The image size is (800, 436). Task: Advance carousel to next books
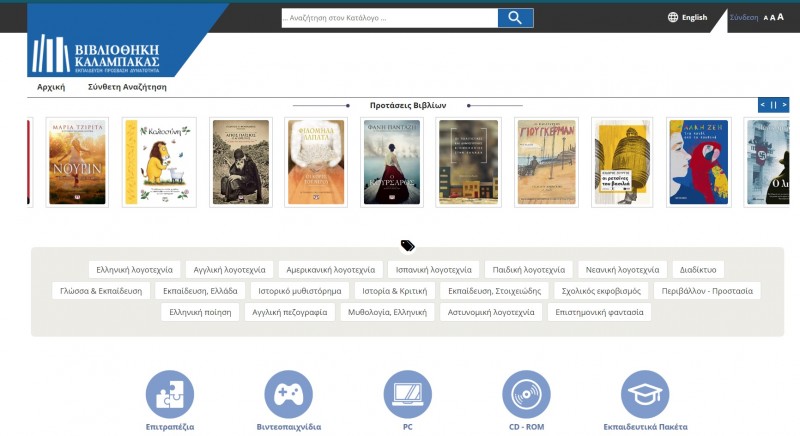coord(784,104)
